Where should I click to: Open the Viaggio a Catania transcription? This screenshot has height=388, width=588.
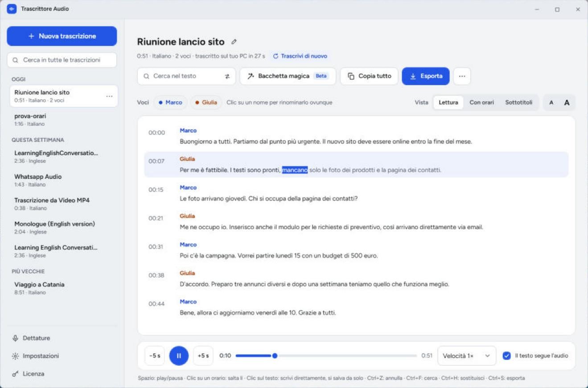(64, 288)
